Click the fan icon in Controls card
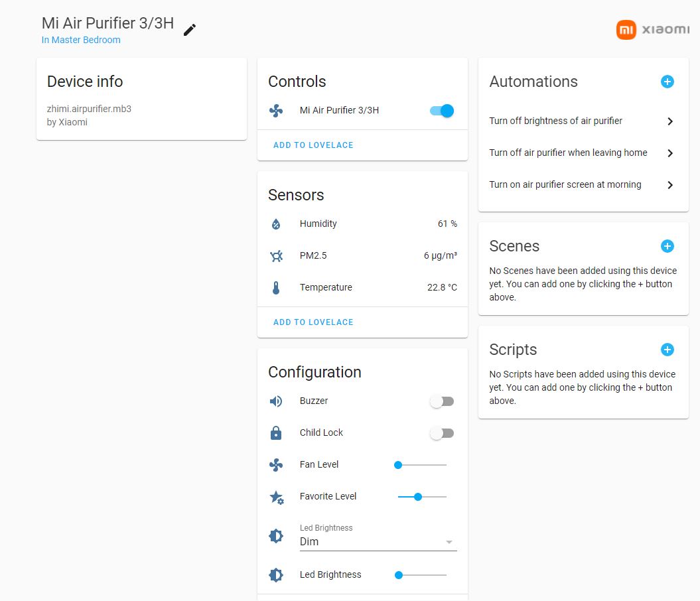Viewport: 700px width, 601px height. point(276,111)
